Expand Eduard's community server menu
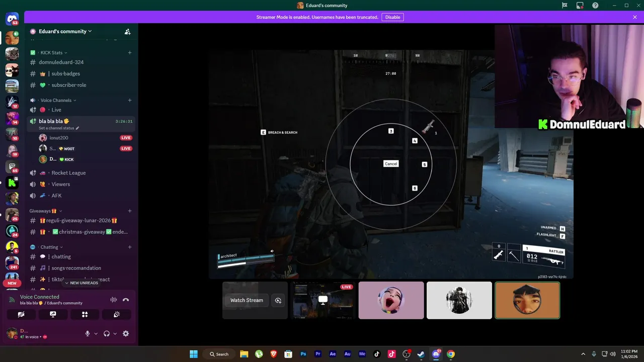644x362 pixels. click(65, 31)
